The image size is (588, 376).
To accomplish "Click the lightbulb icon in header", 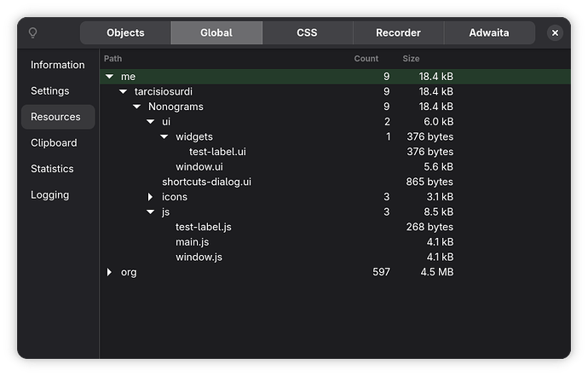I will click(33, 33).
